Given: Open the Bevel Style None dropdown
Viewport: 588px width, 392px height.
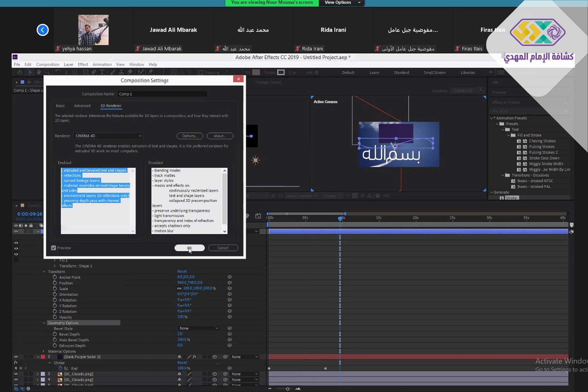Looking at the screenshot, I should (198, 328).
